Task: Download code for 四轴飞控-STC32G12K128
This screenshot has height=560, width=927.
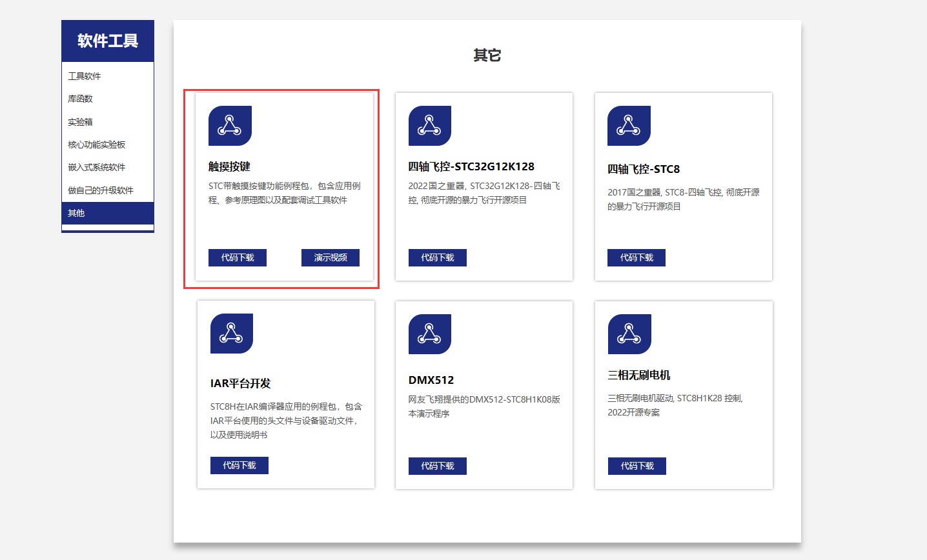Action: [438, 257]
